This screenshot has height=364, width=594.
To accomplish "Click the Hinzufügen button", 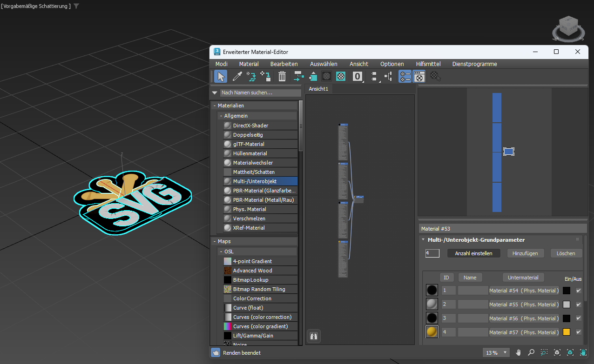I will 525,253.
